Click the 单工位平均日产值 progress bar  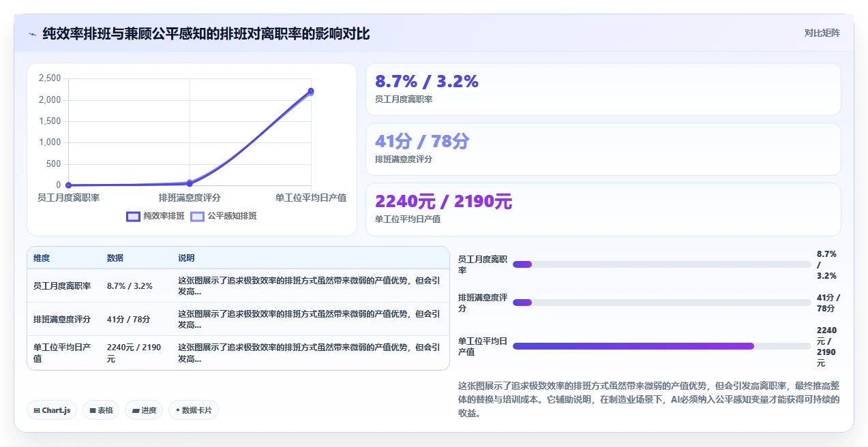coord(661,346)
